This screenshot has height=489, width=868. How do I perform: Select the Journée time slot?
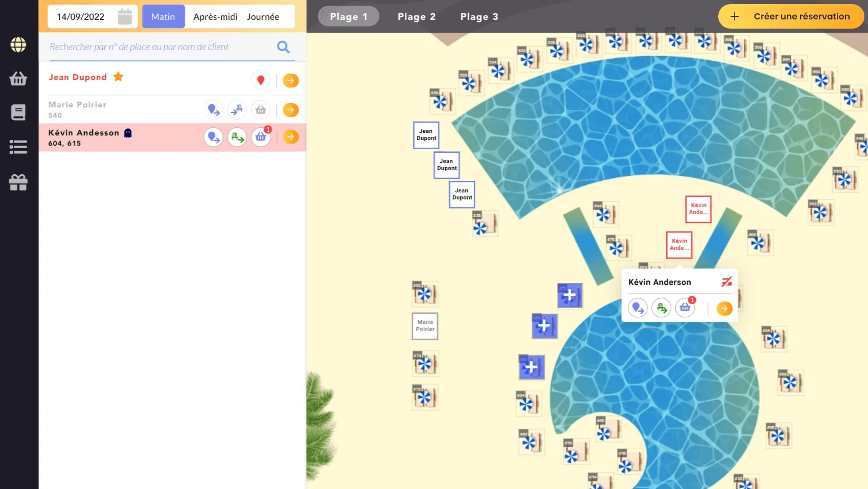pyautogui.click(x=263, y=17)
